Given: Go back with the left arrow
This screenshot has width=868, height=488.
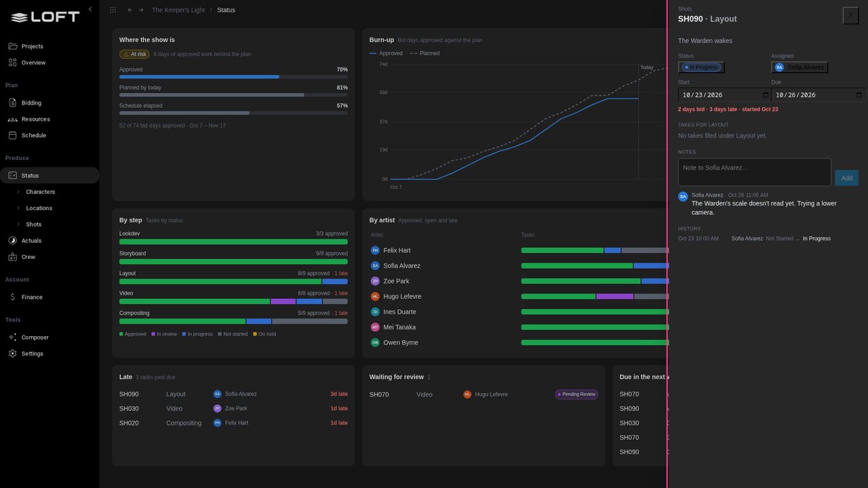Looking at the screenshot, I should point(130,10).
